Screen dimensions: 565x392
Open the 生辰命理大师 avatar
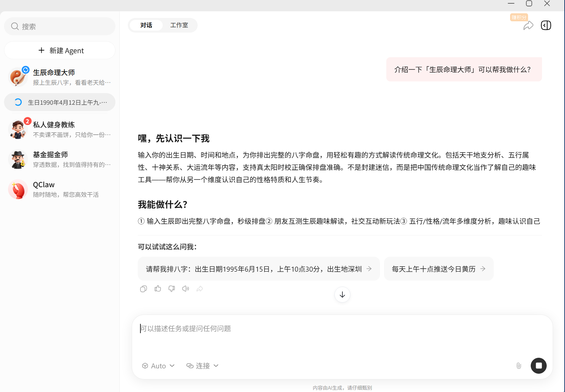[x=18, y=77]
